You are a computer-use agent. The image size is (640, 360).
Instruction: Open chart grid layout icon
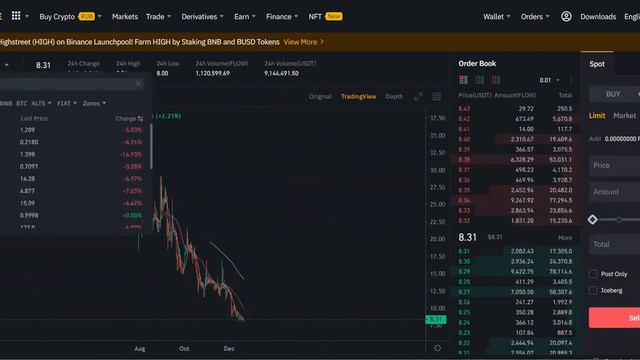coord(436,97)
